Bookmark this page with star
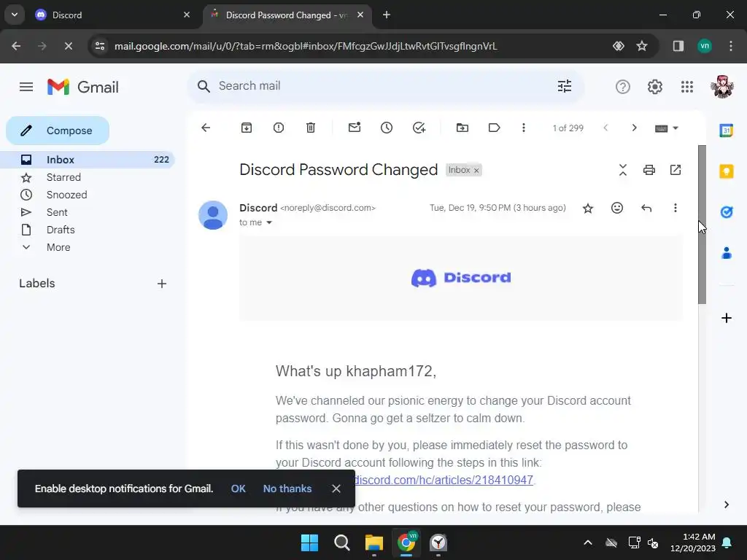This screenshot has height=560, width=747. (642, 46)
